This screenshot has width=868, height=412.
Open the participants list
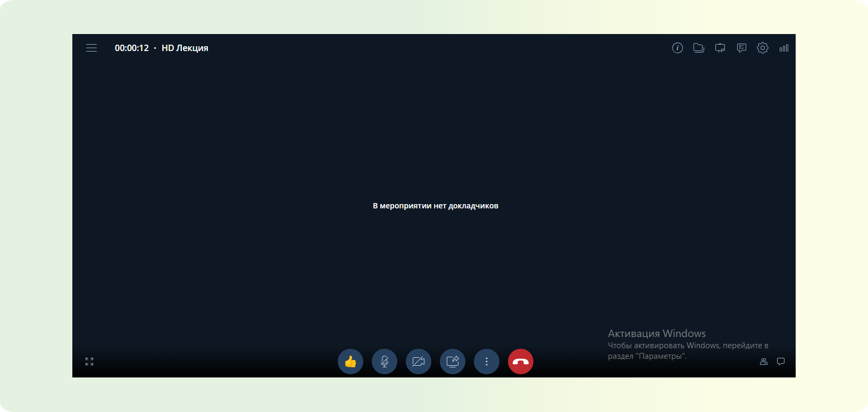coord(764,361)
